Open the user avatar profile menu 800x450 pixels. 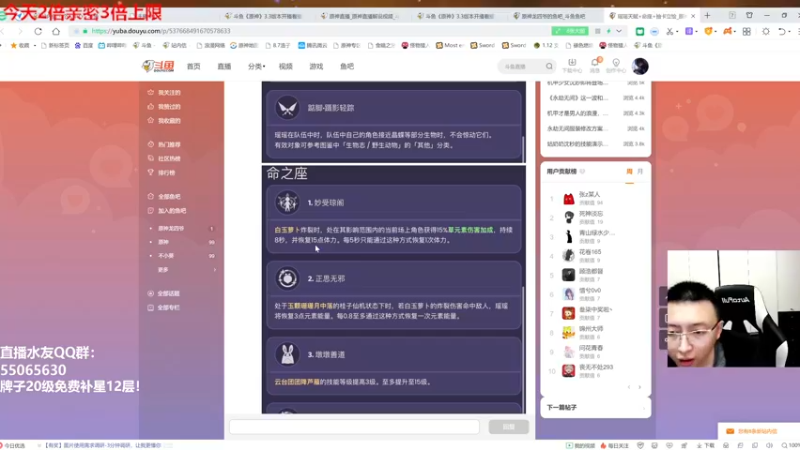[x=640, y=66]
